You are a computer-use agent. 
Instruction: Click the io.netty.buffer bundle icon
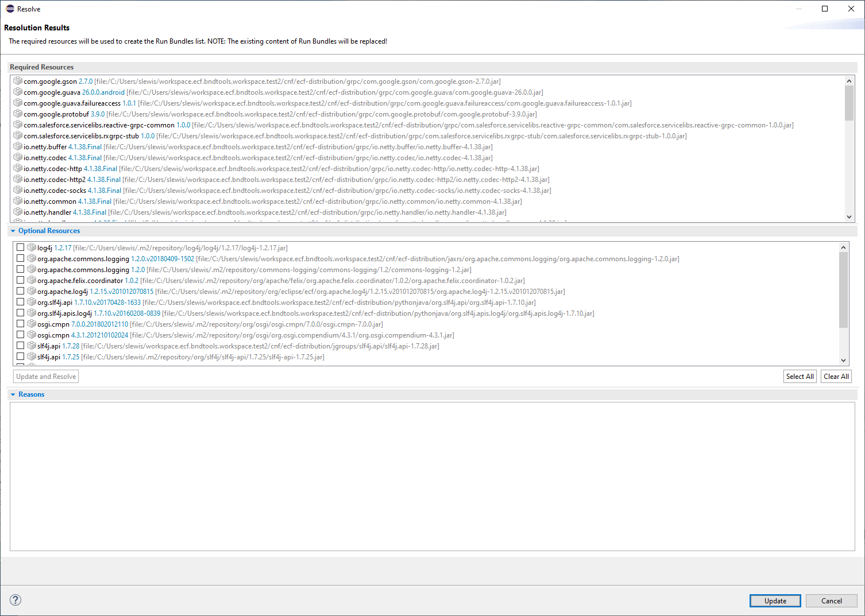coord(17,146)
